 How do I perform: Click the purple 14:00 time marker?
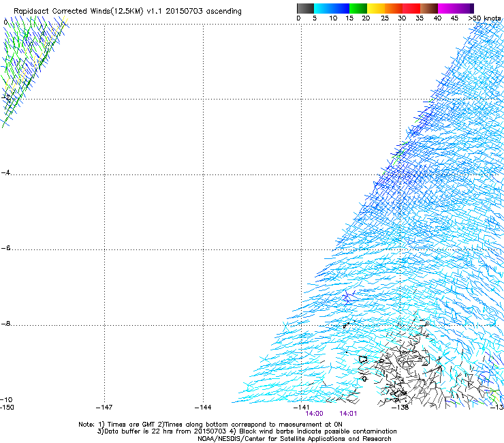coord(315,414)
